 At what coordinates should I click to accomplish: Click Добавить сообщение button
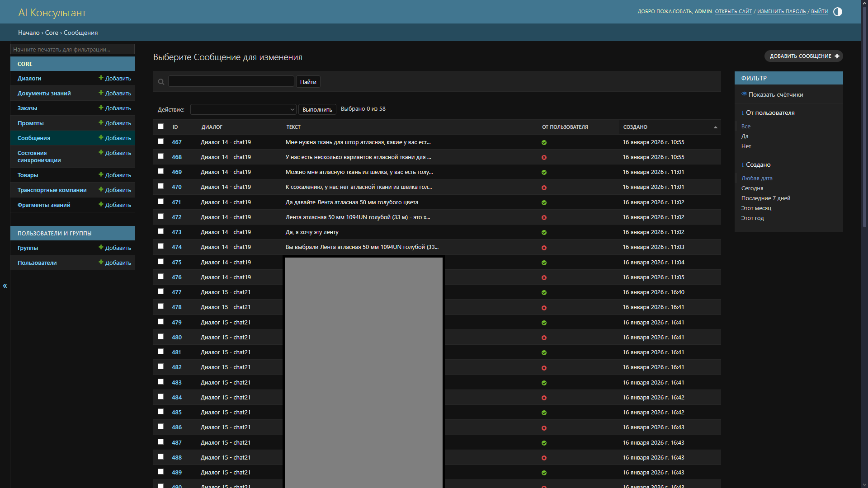[x=804, y=56]
